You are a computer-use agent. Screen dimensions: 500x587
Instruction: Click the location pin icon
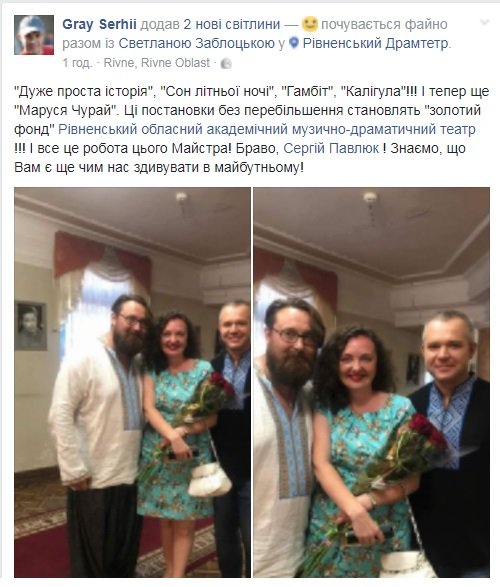pyautogui.click(x=294, y=43)
